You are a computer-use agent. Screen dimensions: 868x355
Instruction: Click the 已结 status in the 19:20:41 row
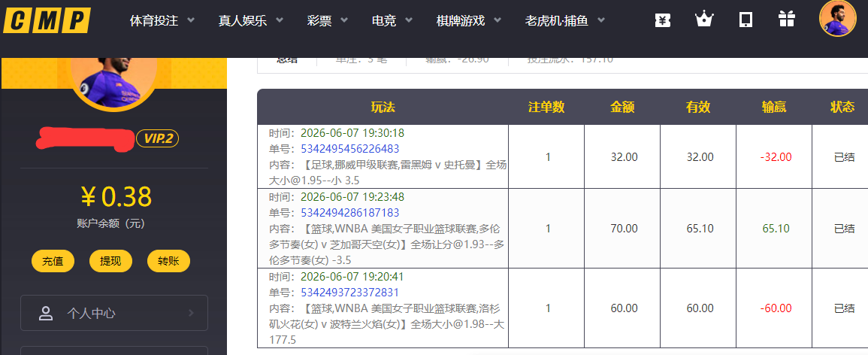coord(844,308)
